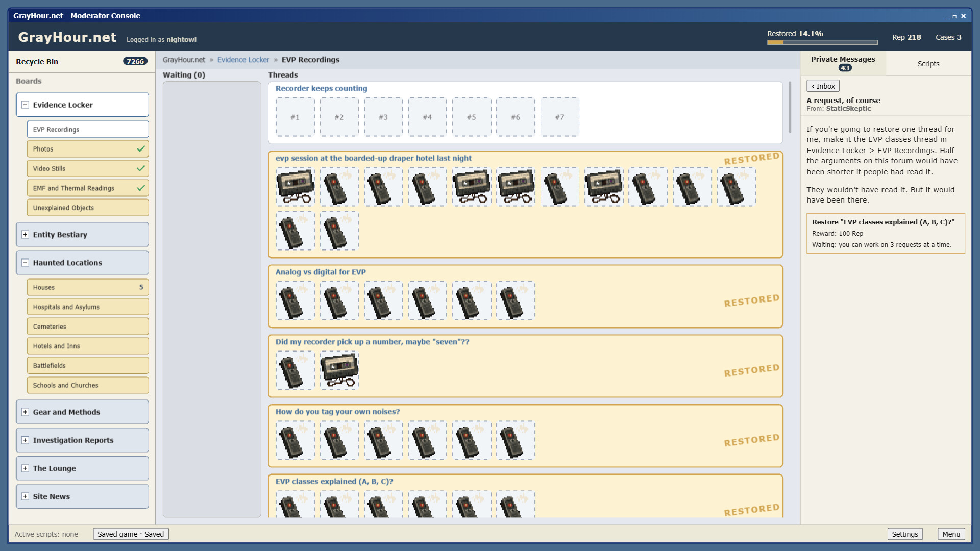This screenshot has width=980, height=551.
Task: Click first recorder in tag your noises thread
Action: click(295, 440)
